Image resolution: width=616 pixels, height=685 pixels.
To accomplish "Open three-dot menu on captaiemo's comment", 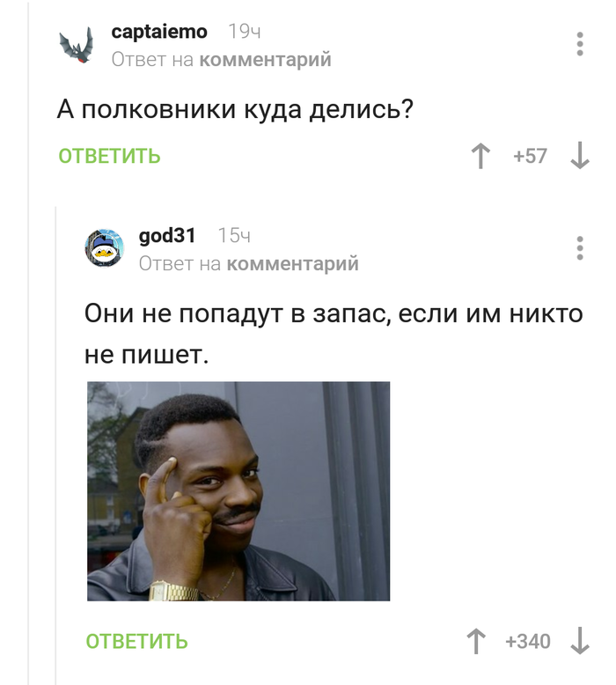I will point(580,44).
